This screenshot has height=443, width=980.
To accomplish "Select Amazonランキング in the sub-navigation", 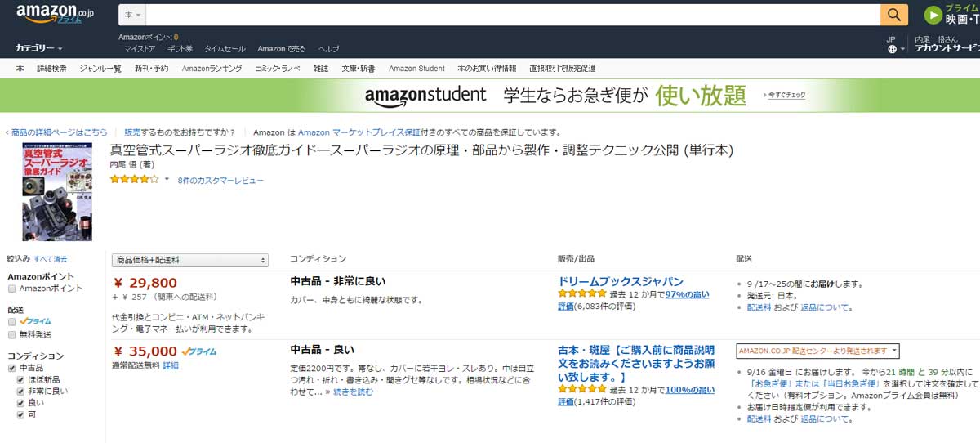I will coord(212,69).
